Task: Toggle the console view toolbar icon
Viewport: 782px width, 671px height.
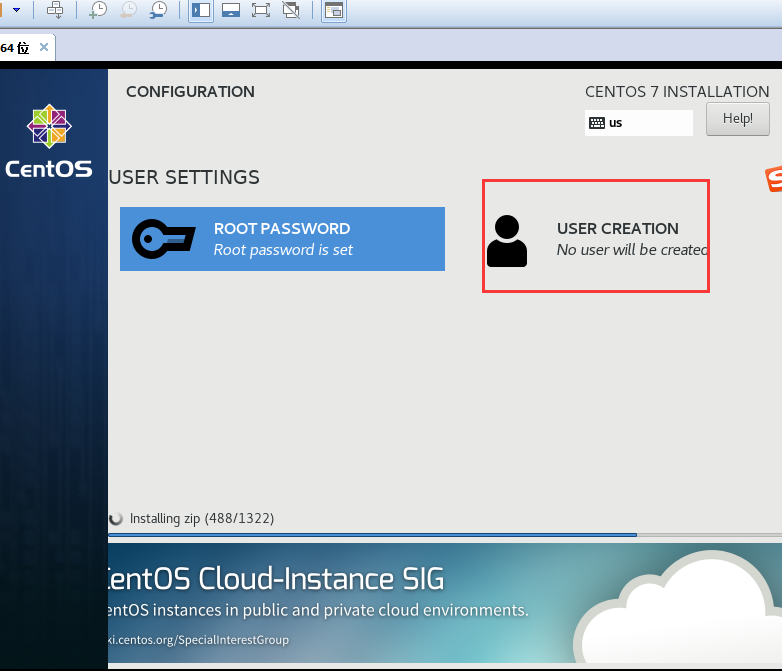Action: click(x=334, y=10)
